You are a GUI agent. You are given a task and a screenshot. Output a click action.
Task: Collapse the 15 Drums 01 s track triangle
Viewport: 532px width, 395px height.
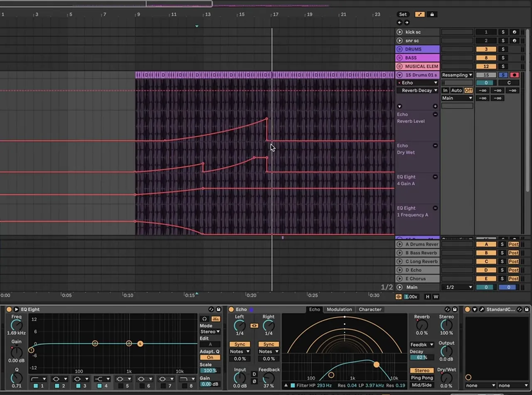click(399, 75)
